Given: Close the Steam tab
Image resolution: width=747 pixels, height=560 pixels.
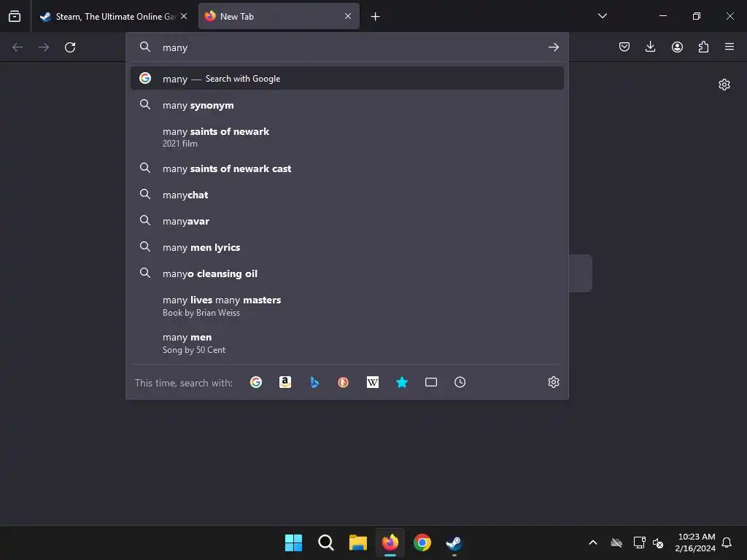Looking at the screenshot, I should [184, 16].
